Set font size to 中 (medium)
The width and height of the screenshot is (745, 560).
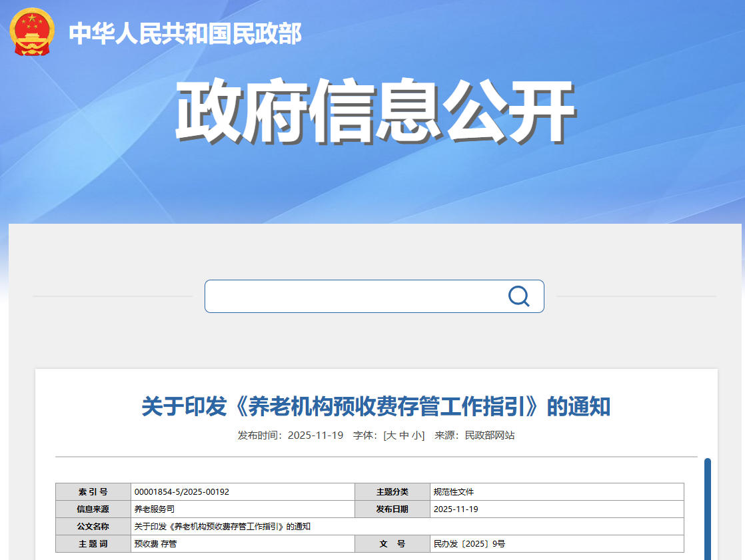[x=404, y=435]
